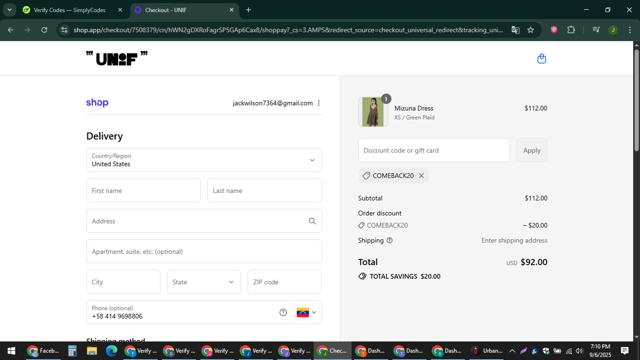
Task: Open the Faceb... Chrome taskbar window
Action: pos(43,351)
